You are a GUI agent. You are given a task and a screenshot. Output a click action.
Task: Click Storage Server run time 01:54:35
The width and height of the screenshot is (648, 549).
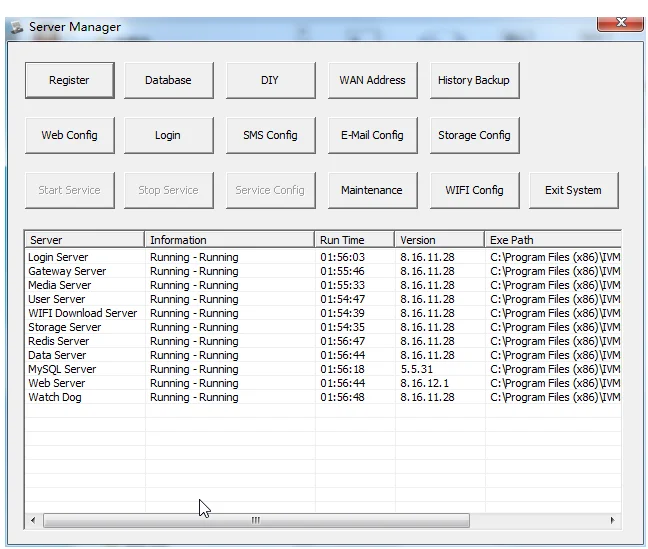pyautogui.click(x=343, y=327)
